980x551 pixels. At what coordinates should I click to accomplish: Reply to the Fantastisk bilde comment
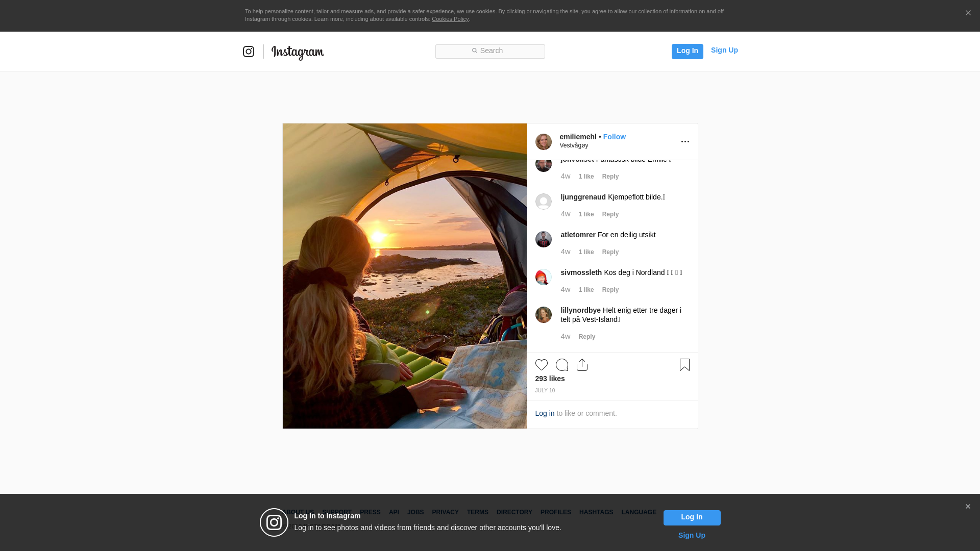tap(610, 177)
